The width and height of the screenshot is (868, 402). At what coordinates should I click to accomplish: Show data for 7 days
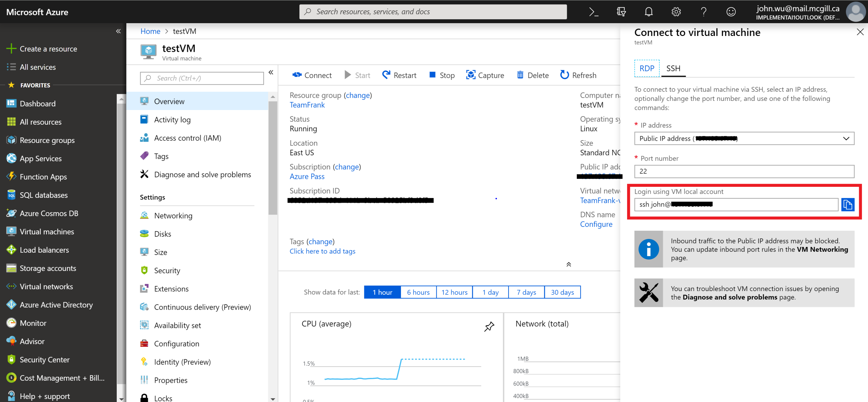pos(527,292)
